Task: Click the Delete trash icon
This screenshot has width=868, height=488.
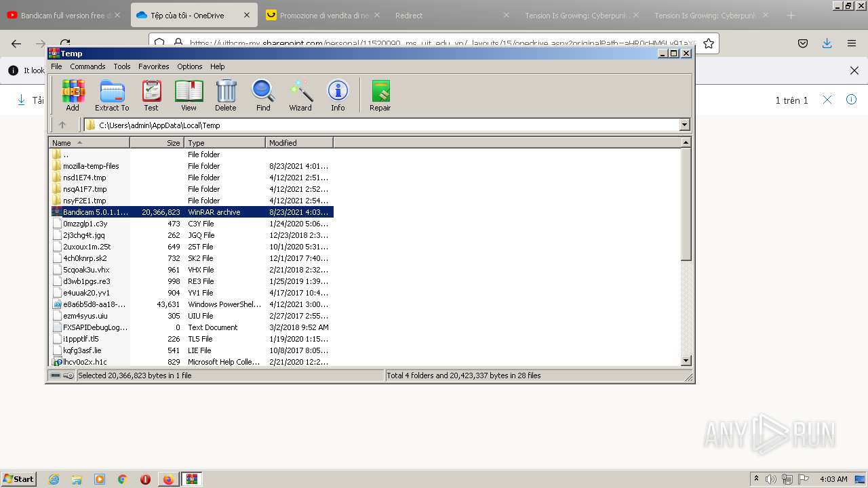Action: coord(226,95)
